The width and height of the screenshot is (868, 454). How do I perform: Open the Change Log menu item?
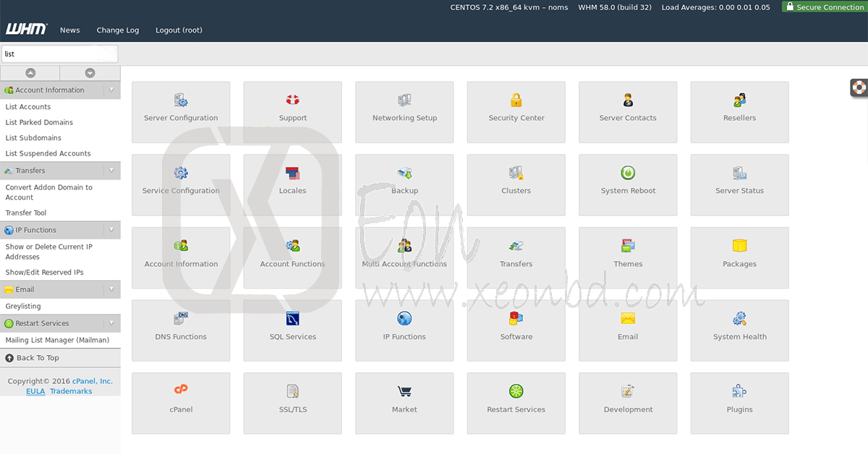[117, 30]
